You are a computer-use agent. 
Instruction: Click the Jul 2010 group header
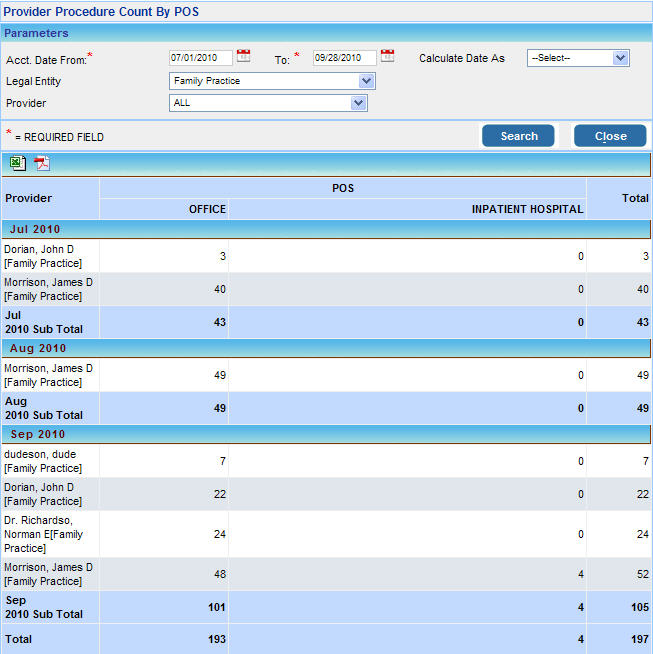pos(37,230)
